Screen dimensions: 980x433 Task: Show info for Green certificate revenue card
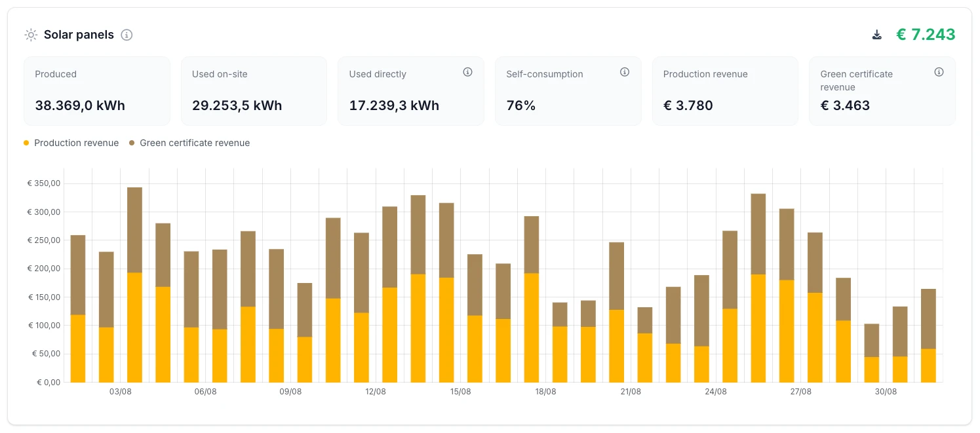point(939,72)
